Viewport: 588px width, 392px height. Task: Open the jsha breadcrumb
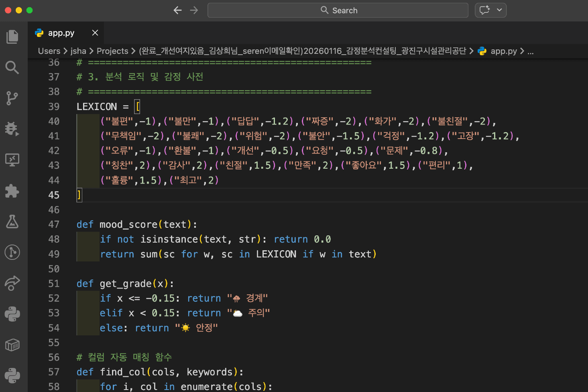point(78,51)
